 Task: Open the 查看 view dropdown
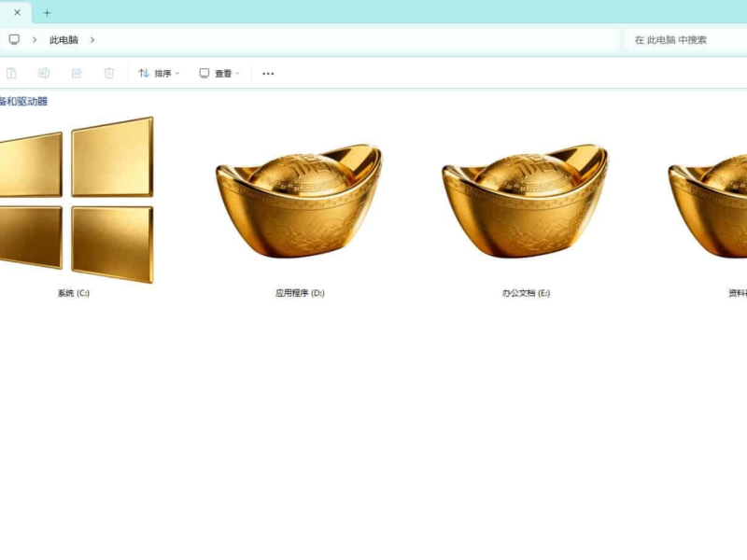tap(219, 74)
